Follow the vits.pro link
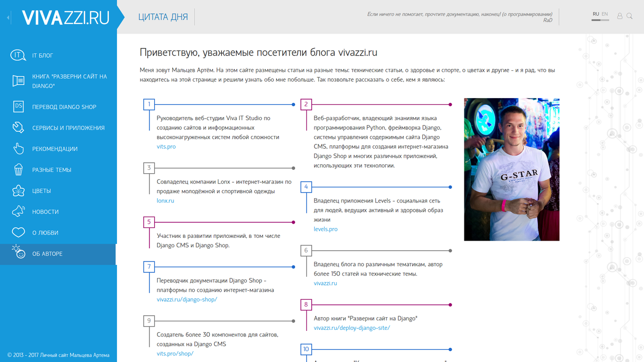This screenshot has width=644, height=362. tap(166, 147)
